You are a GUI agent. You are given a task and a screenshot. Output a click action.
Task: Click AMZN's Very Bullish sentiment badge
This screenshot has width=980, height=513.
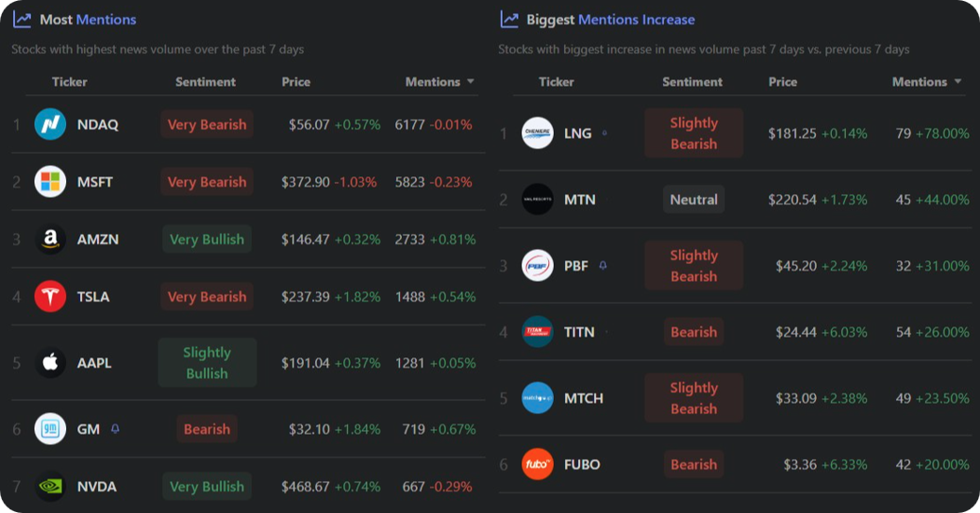coord(207,240)
